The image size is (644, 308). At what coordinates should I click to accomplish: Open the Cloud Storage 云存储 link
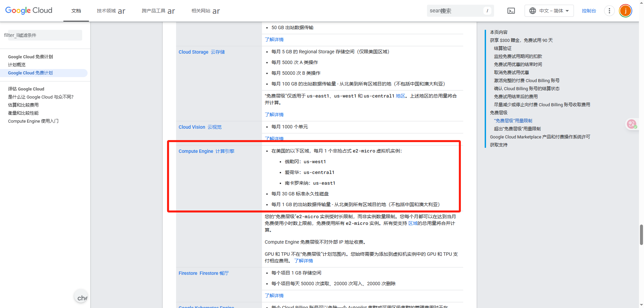coord(202,52)
